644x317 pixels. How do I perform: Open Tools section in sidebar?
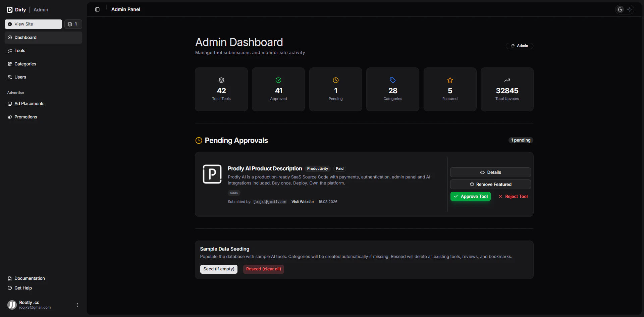click(43, 51)
